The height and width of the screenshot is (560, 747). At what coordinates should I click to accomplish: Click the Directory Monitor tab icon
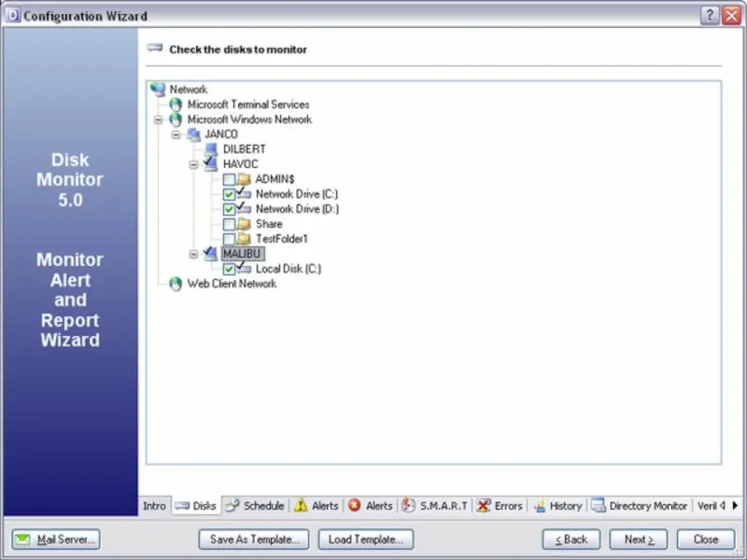tap(599, 505)
